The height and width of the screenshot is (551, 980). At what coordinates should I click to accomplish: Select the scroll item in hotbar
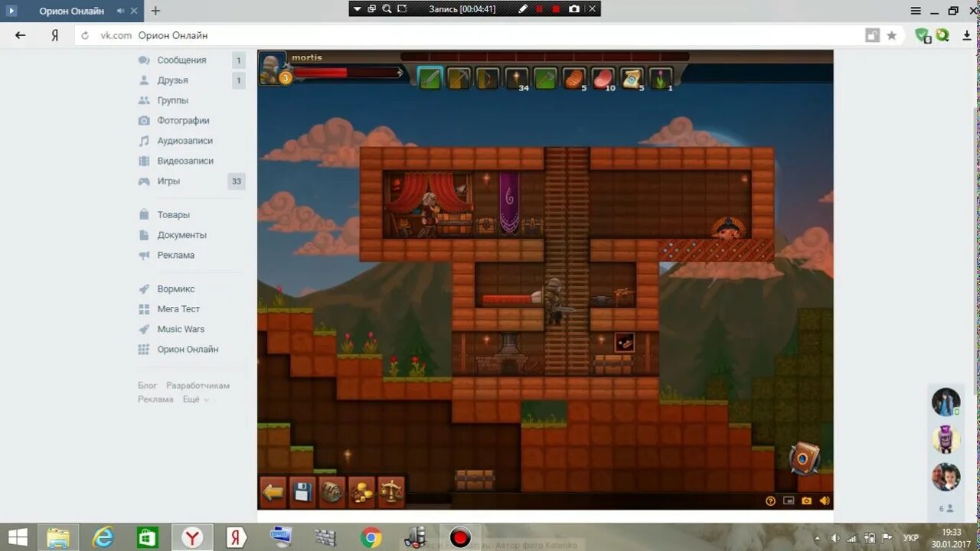pos(632,79)
